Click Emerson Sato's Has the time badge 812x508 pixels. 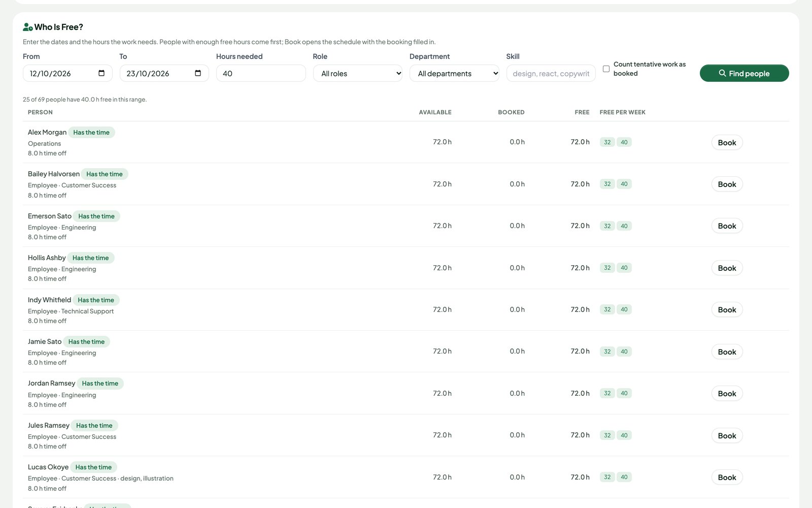coord(96,216)
